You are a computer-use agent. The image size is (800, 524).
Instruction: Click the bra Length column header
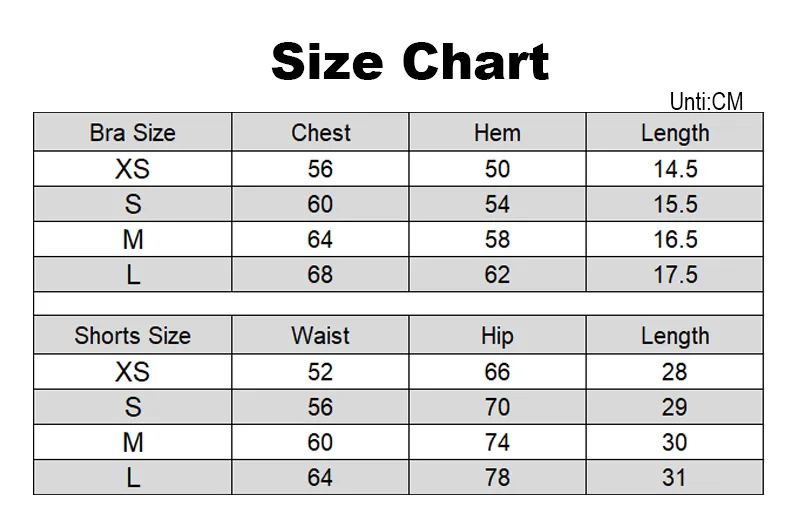pos(675,133)
